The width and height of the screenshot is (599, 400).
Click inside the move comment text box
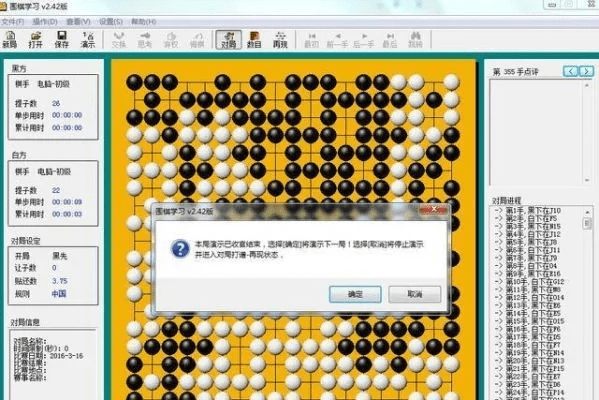coord(536,133)
